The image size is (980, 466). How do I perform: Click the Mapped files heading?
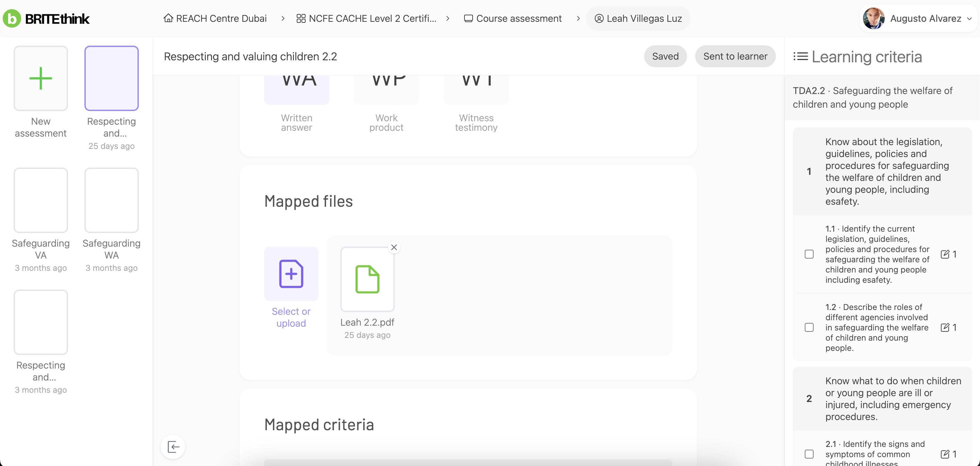(308, 201)
